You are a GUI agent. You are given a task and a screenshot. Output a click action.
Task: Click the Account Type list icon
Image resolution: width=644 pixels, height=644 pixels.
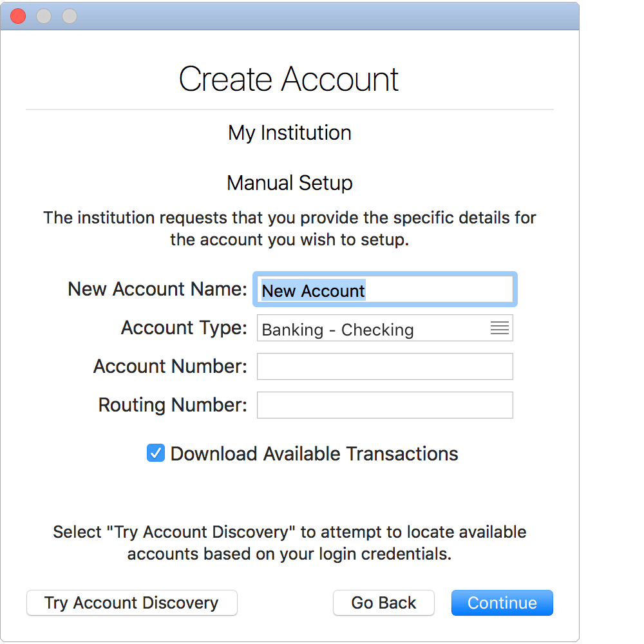[500, 328]
